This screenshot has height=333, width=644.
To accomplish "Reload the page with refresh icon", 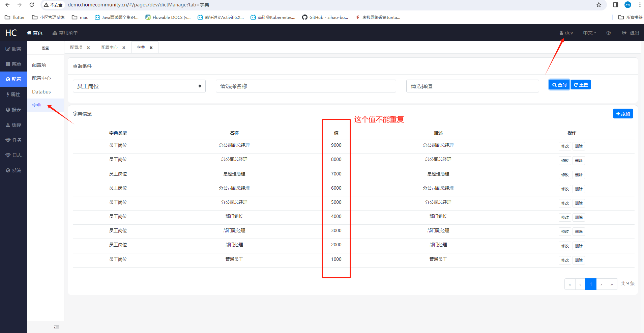I will 32,5.
